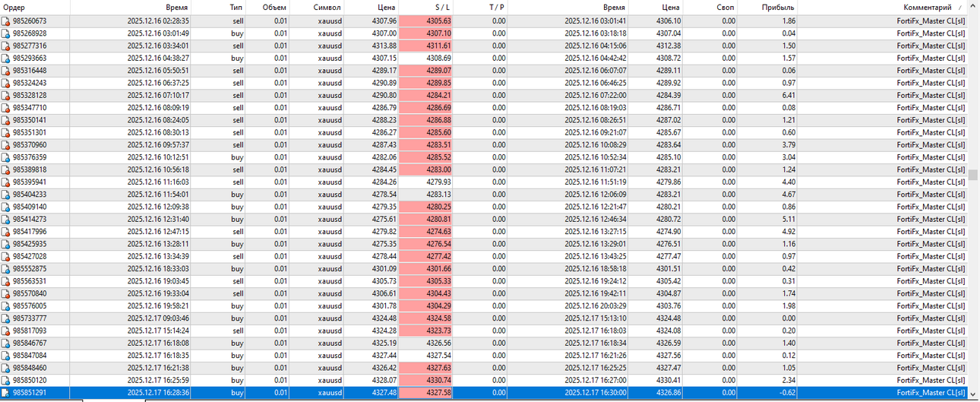
Task: Click the order icon beside 985389818
Action: click(x=6, y=169)
